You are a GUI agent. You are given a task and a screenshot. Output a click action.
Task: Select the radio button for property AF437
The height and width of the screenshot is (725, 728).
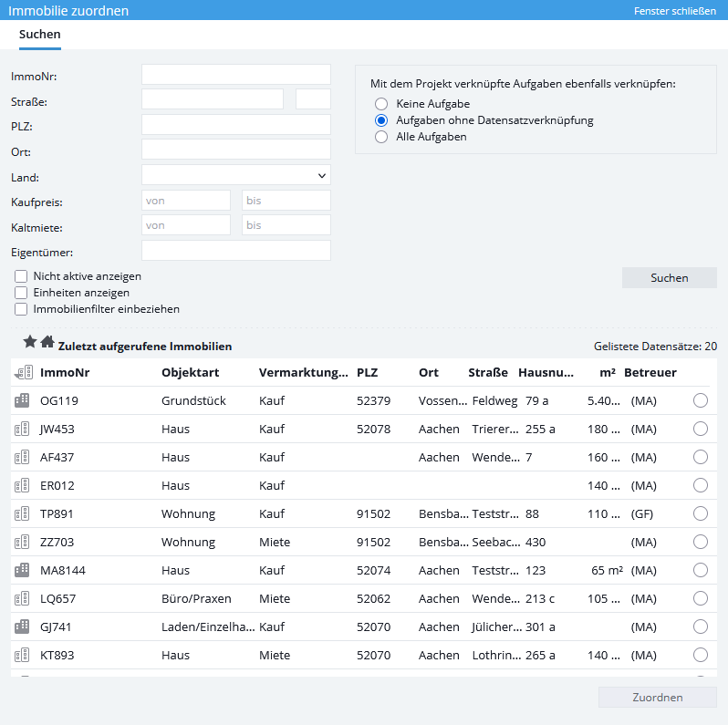[x=700, y=457]
